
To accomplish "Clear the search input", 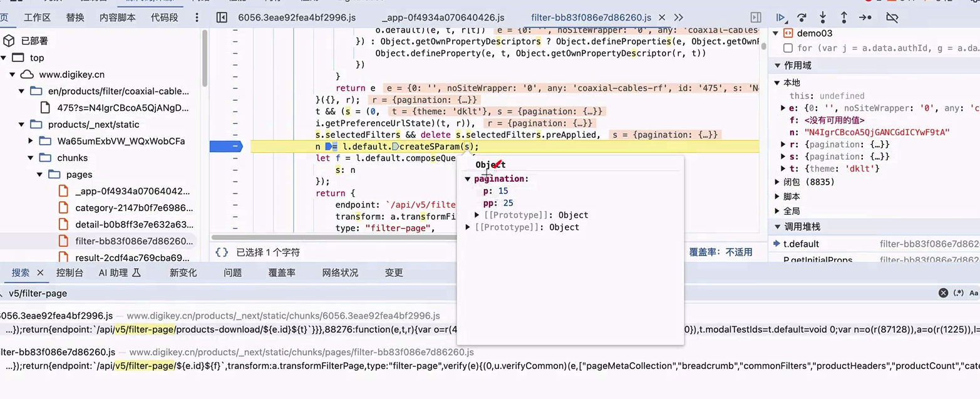I will point(943,293).
